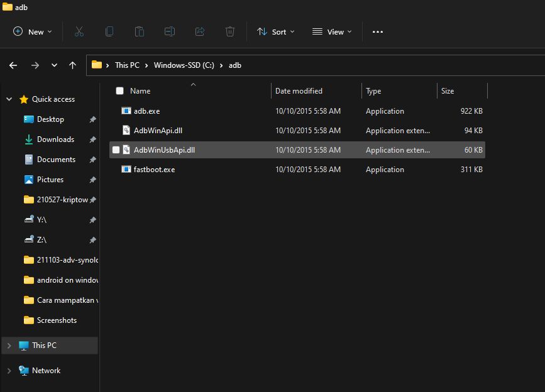Click the Quick access star icon
Screen dimensions: 545x392
click(24, 99)
